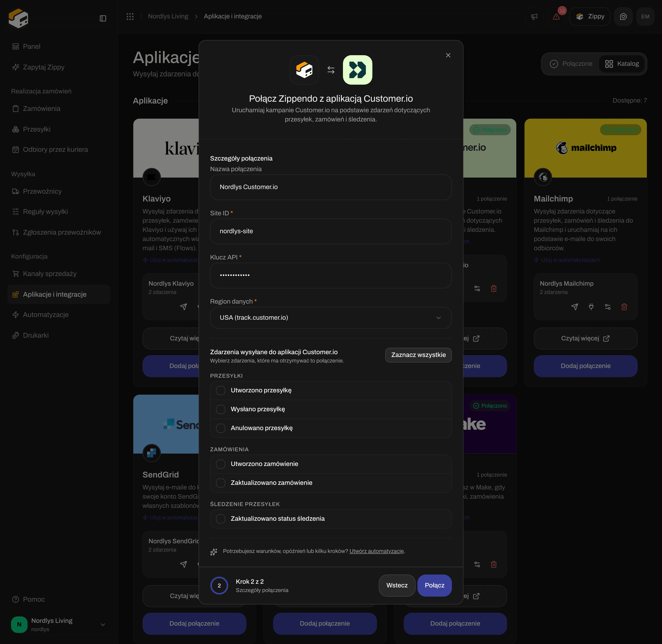Open the alerts warning icon with badge 12
Screen dimensions: 662x644
556,17
